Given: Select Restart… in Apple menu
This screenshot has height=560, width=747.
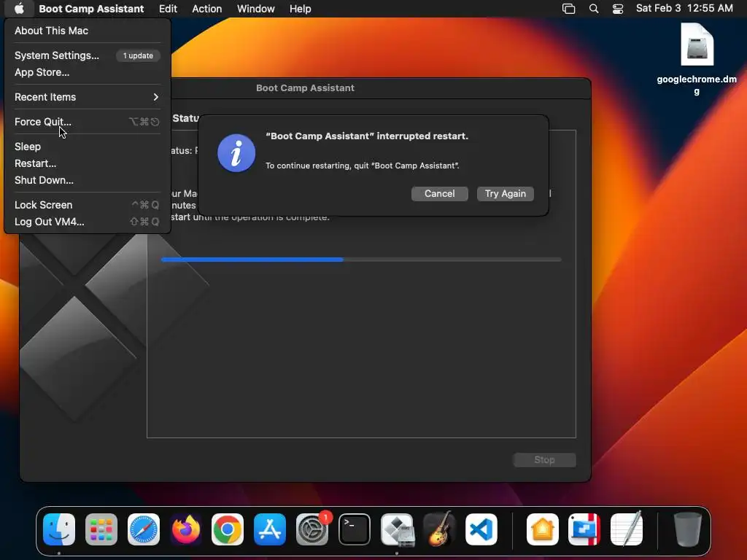Looking at the screenshot, I should point(88,163).
